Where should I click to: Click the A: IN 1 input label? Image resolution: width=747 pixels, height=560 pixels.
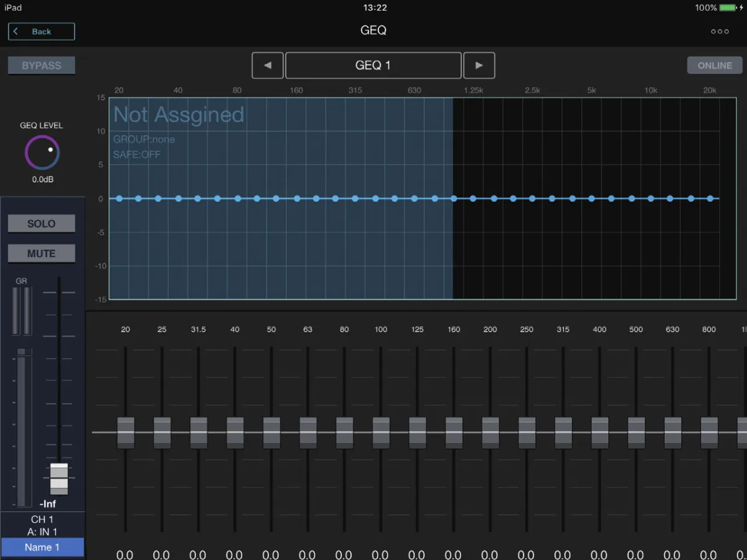click(42, 532)
